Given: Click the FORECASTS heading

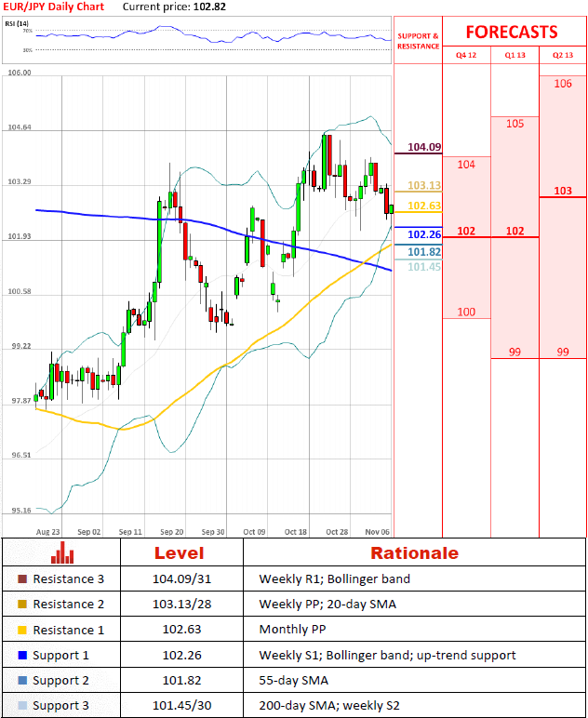Looking at the screenshot, I should pyautogui.click(x=512, y=32).
